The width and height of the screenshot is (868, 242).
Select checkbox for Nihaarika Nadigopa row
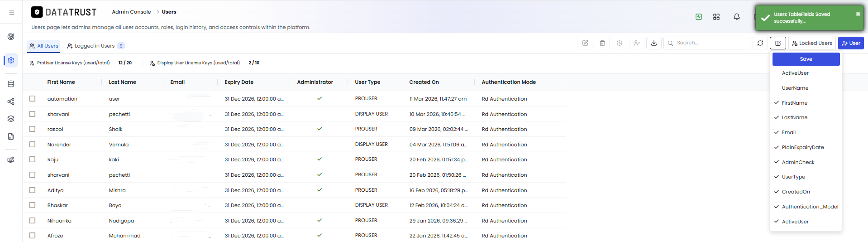32,220
